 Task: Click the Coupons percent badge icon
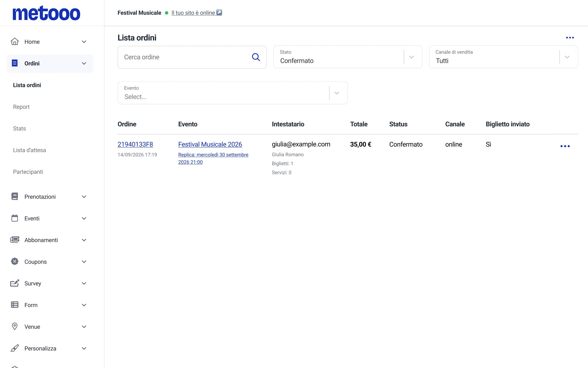(14, 261)
